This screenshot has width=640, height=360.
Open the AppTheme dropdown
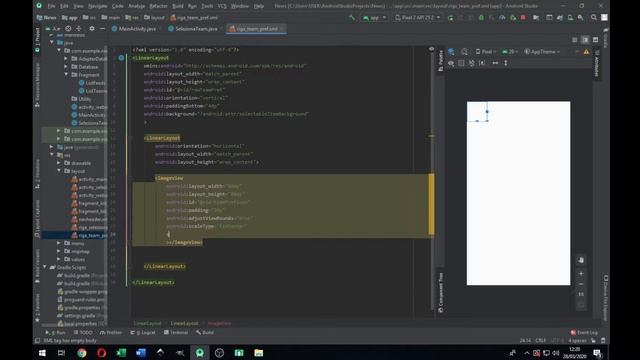click(542, 52)
